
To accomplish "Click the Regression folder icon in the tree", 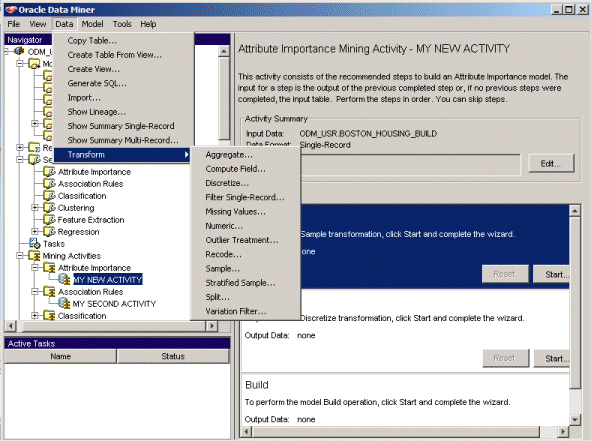I will click(x=49, y=231).
